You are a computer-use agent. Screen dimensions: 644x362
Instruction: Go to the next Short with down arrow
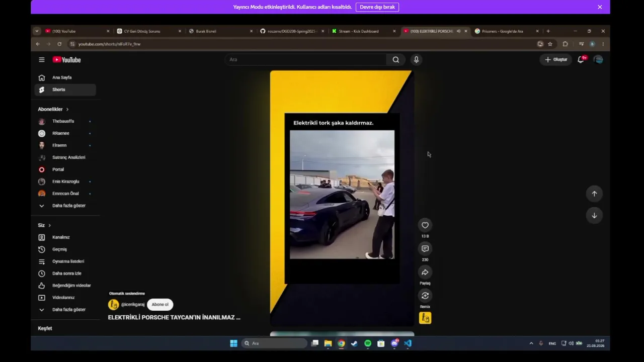pos(594,215)
